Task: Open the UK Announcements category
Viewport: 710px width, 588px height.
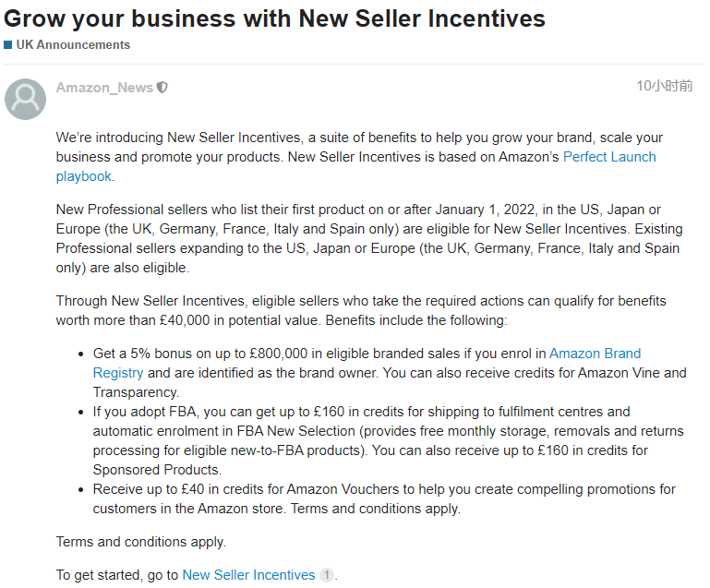Action: (x=73, y=44)
